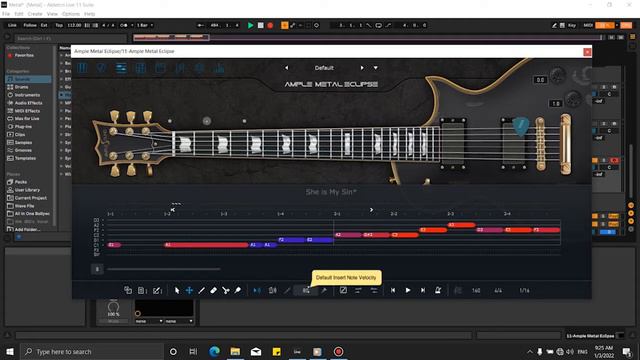Click the 4/4 time signature in Riffer
This screenshot has height=360, width=640.
(x=498, y=291)
